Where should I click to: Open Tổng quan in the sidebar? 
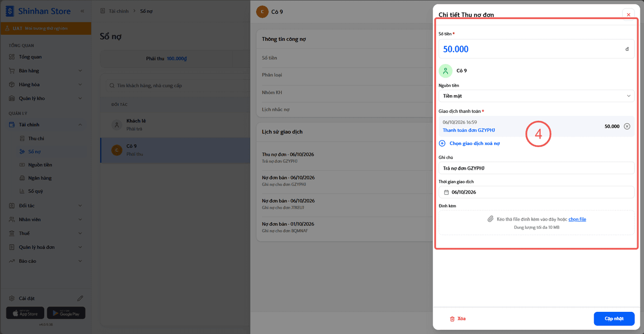pyautogui.click(x=46, y=57)
